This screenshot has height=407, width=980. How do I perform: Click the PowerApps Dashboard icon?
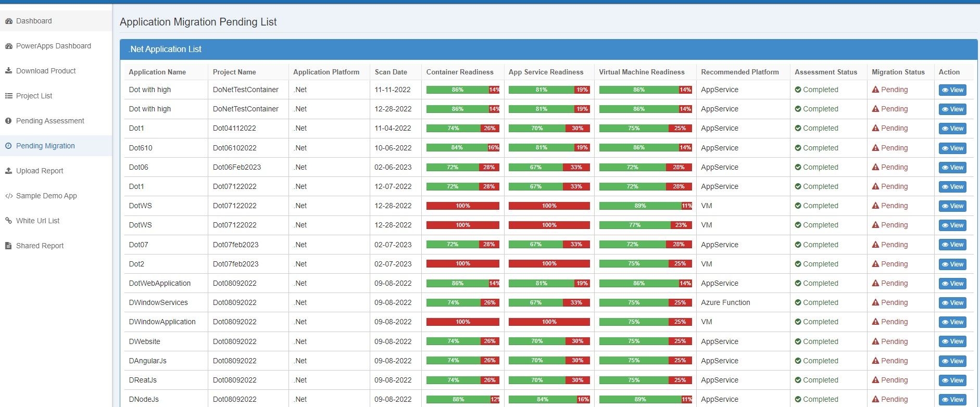9,46
